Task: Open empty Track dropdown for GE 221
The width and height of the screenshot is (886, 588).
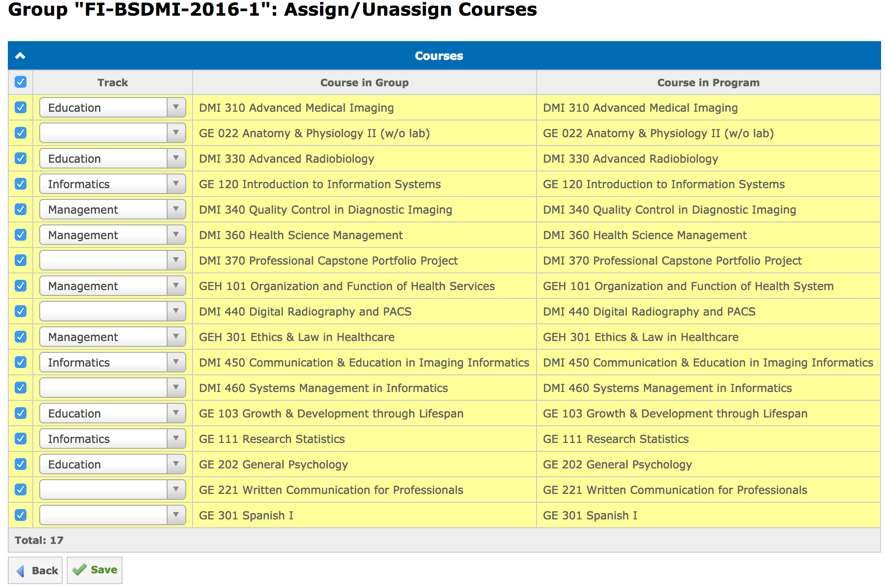Action: pos(113,490)
